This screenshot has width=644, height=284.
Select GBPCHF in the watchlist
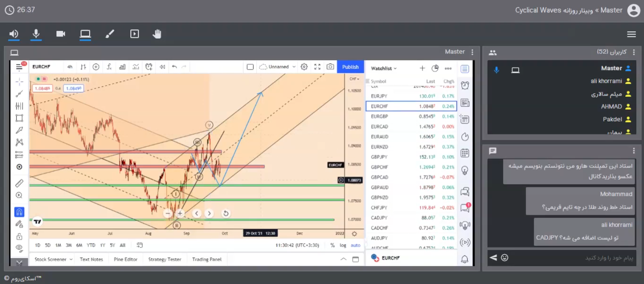tap(380, 167)
